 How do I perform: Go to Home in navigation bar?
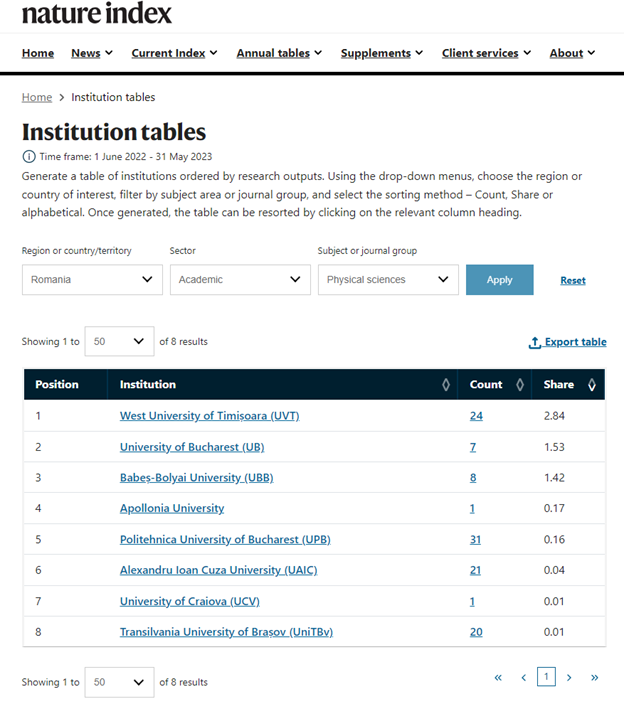38,53
